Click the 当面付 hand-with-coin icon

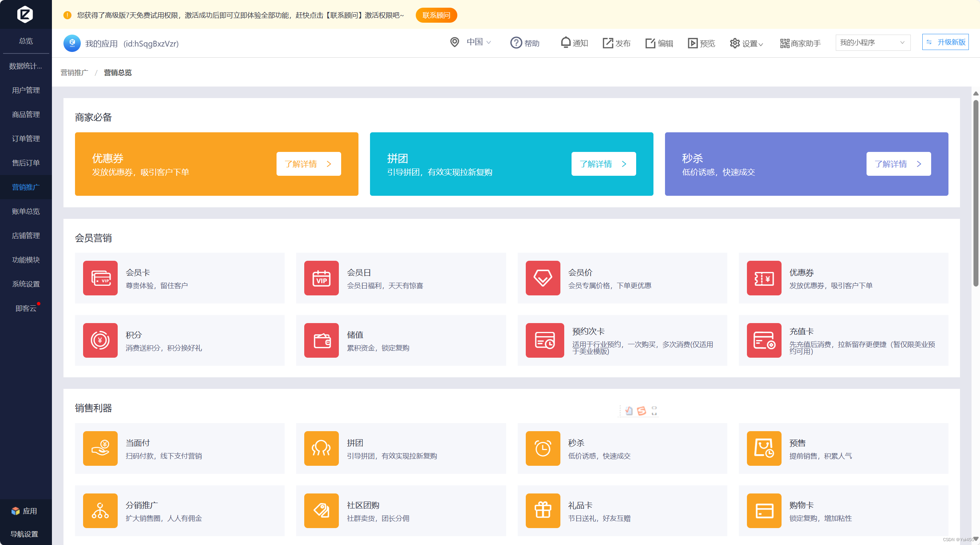[x=100, y=448]
